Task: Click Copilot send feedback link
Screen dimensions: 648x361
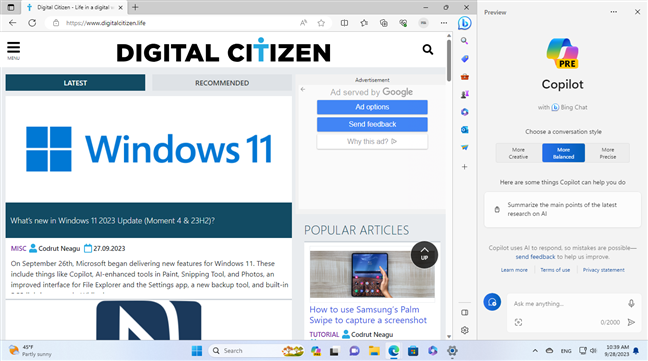Action: 535,257
